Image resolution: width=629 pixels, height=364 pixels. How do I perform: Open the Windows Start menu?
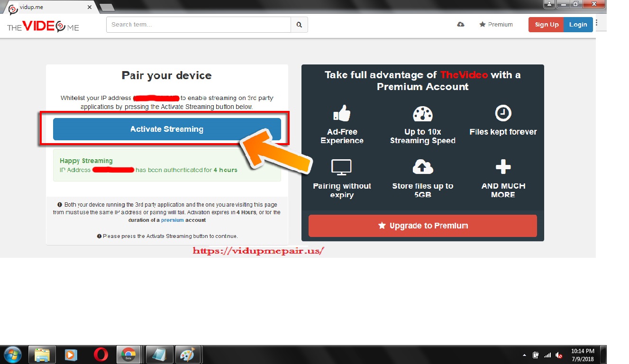13,355
